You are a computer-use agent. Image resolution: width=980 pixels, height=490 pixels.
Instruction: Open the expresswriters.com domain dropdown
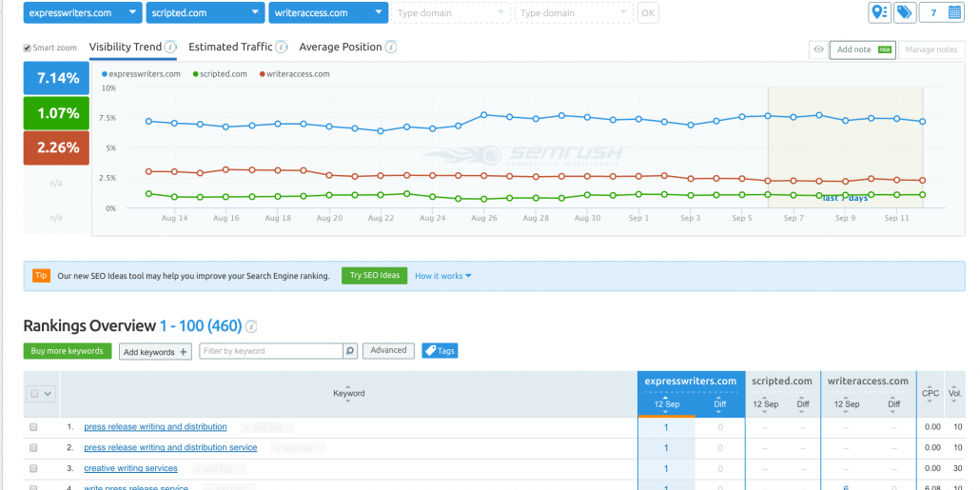point(83,12)
